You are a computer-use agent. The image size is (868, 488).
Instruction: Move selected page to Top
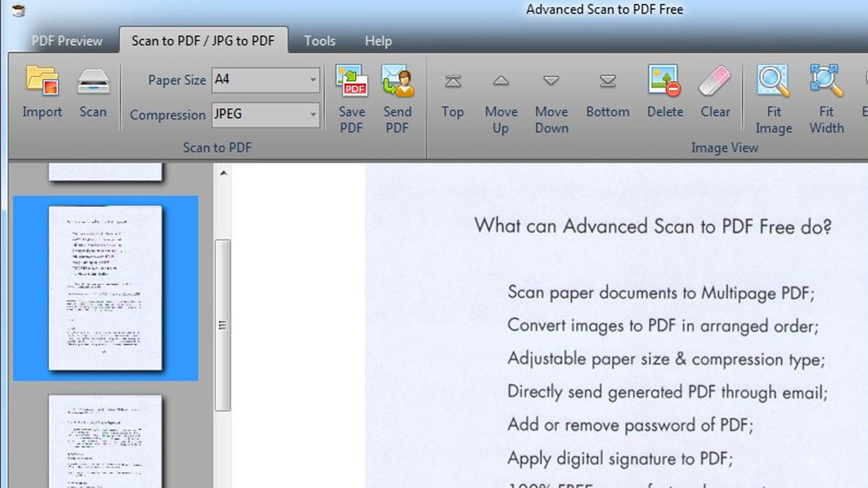point(453,81)
